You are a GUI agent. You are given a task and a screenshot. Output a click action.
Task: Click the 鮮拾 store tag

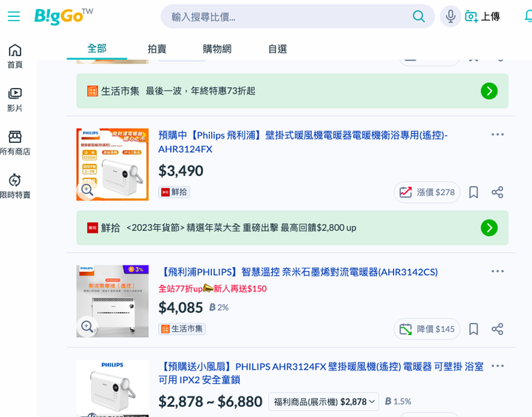174,192
